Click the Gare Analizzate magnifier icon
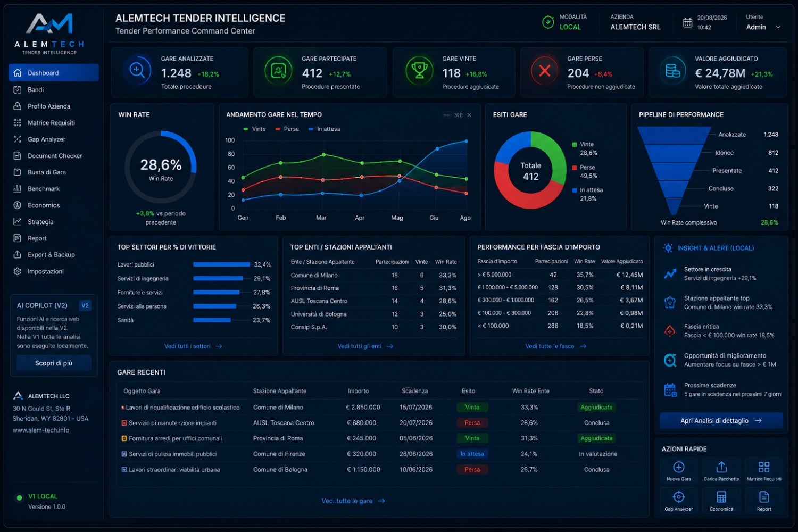The width and height of the screenshot is (798, 532). pos(137,70)
